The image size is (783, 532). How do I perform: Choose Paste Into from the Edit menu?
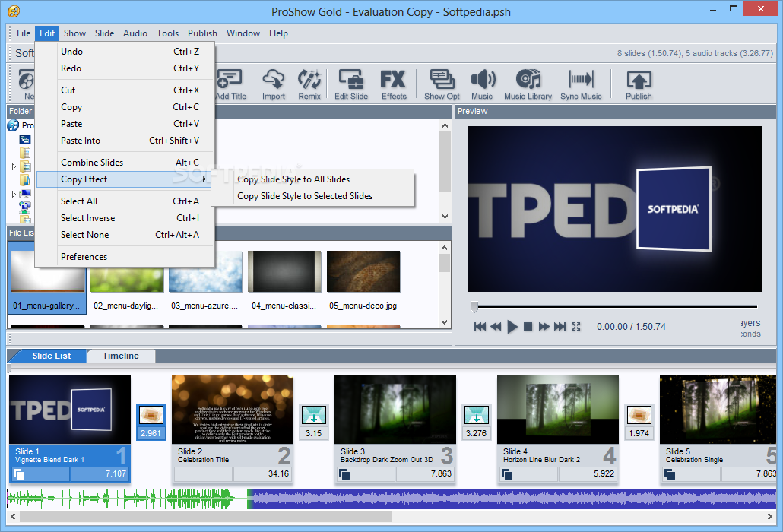[x=125, y=141]
